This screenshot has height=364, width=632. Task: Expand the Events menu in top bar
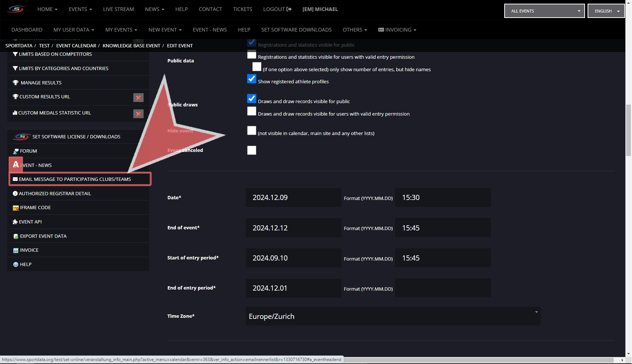80,9
